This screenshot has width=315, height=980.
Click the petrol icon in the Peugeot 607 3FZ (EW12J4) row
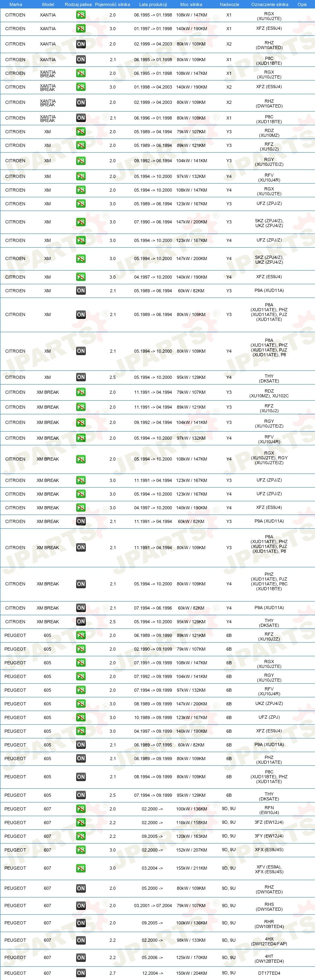[x=81, y=823]
